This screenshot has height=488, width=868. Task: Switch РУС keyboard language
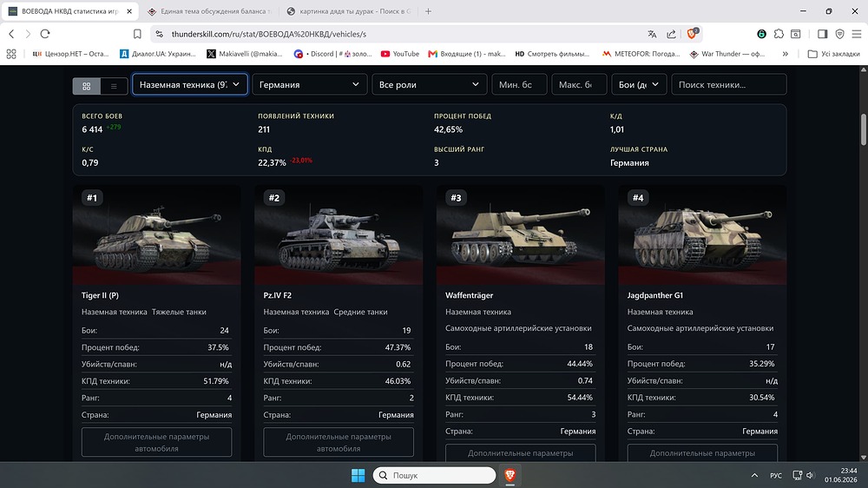click(776, 475)
